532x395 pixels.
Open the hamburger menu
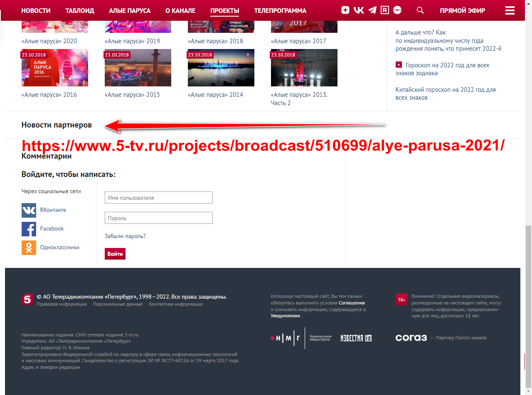point(510,10)
